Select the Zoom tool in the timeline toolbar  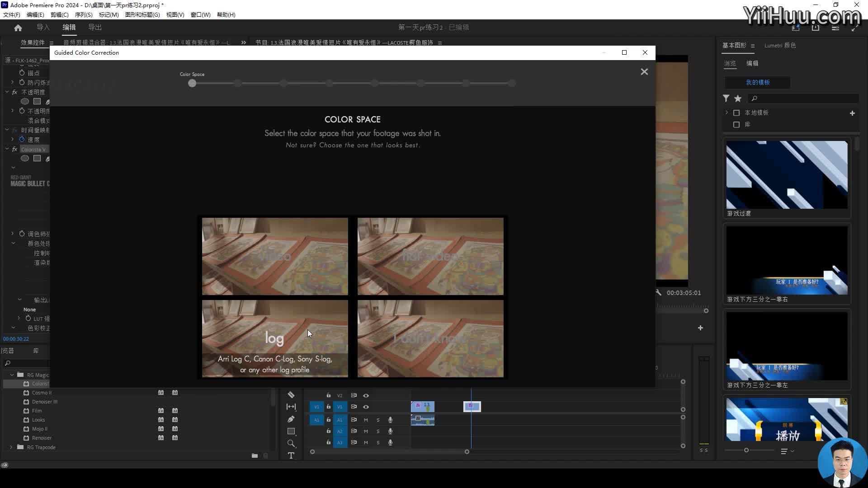(291, 443)
